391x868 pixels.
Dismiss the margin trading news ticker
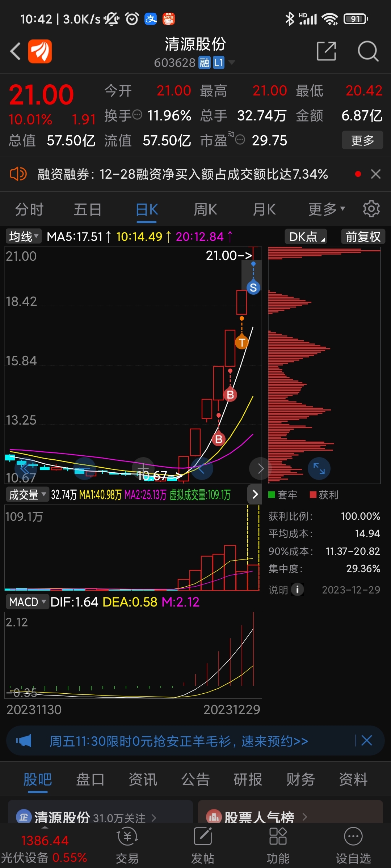pyautogui.click(x=376, y=174)
